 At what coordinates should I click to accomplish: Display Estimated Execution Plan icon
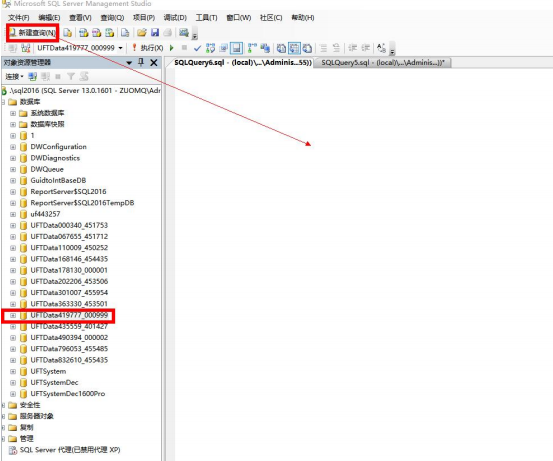[211, 48]
